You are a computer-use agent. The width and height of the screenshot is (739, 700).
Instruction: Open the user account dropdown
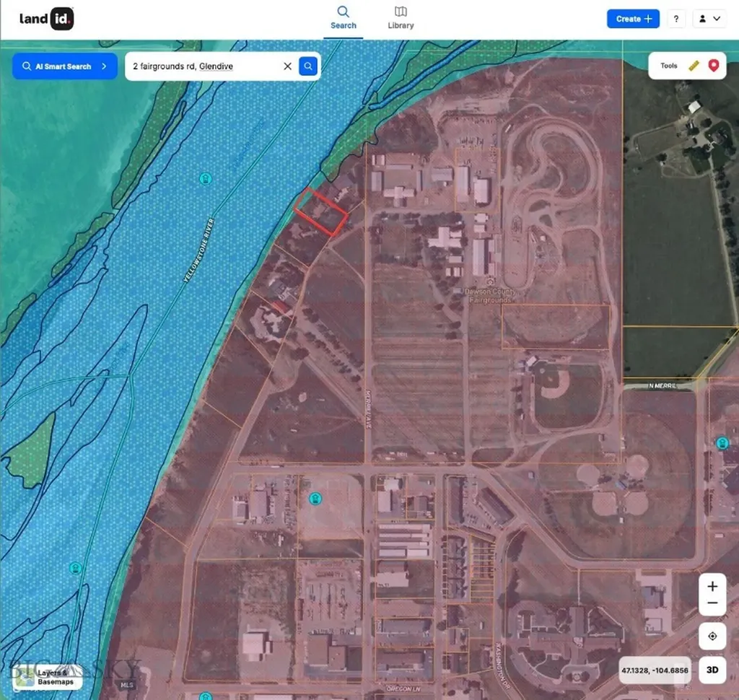tap(709, 19)
